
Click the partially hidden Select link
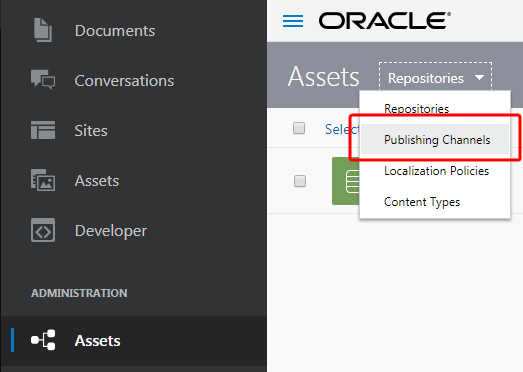(x=342, y=129)
